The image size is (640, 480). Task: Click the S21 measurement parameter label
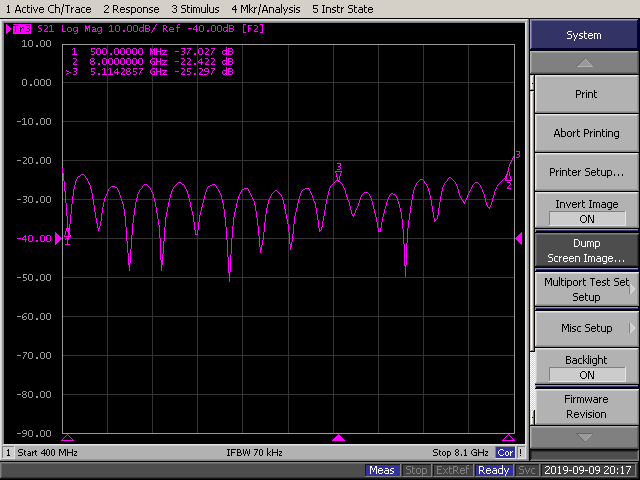(46, 29)
